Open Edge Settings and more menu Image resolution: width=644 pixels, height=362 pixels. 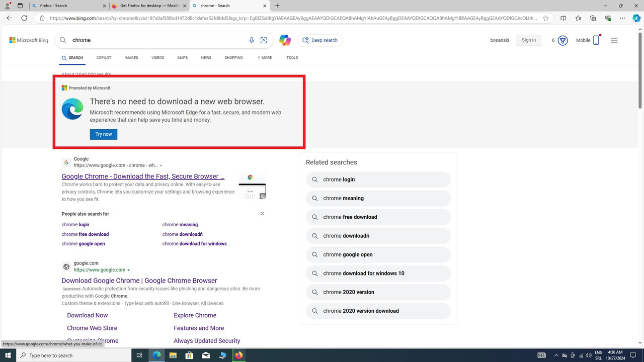(x=622, y=18)
